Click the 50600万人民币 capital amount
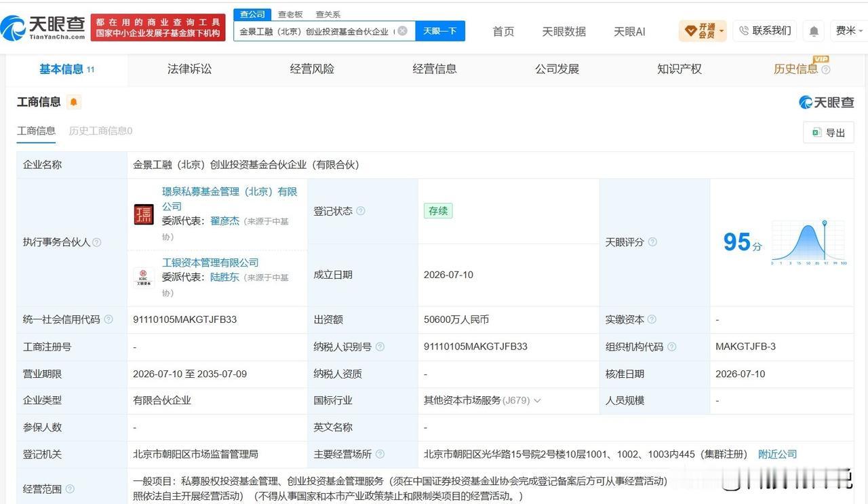 point(456,319)
